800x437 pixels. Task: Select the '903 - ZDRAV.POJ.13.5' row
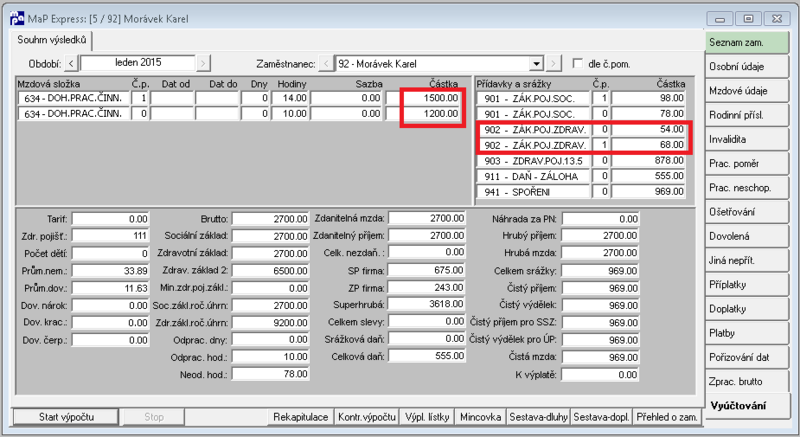(581, 161)
